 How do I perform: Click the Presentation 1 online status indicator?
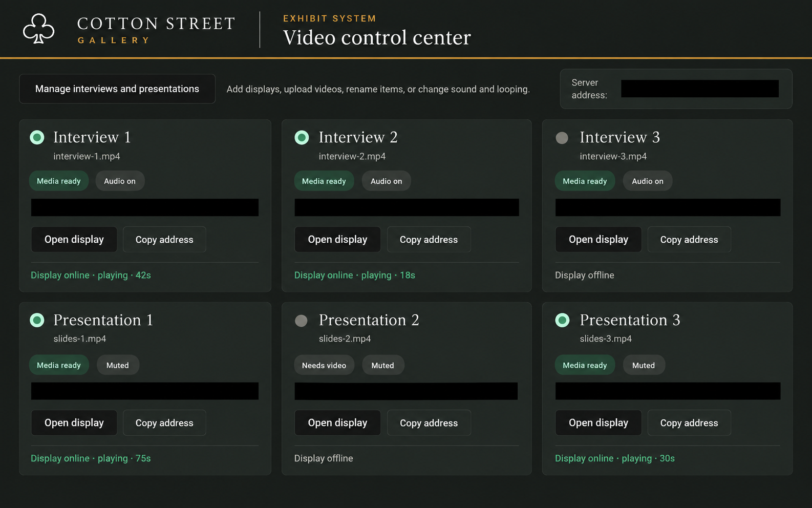(37, 320)
